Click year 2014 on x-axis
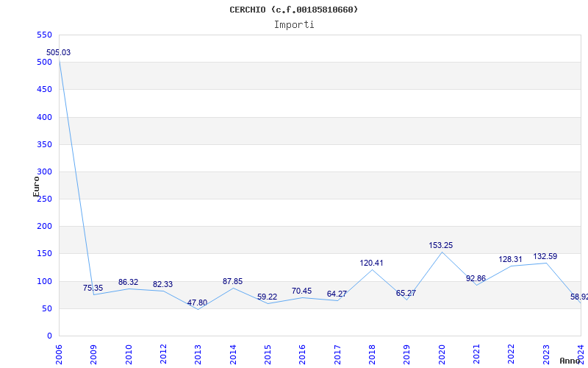This screenshot has width=588, height=368. [233, 354]
